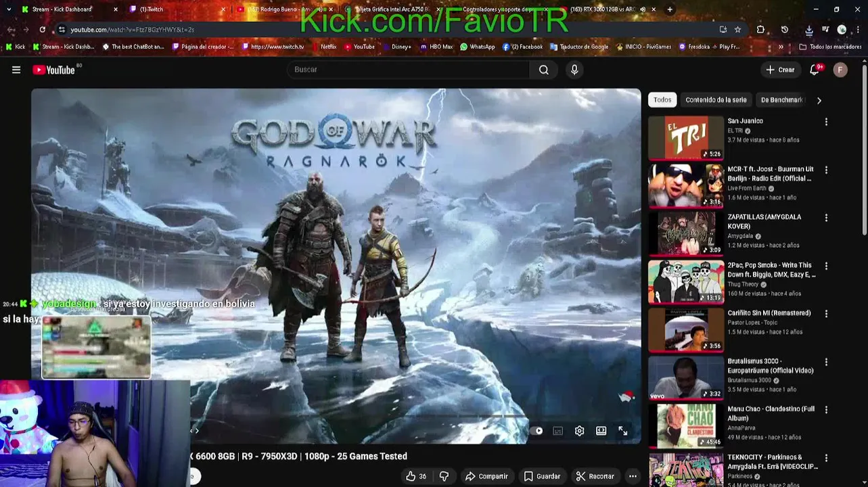Open more actions ellipsis below video

[x=633, y=476]
